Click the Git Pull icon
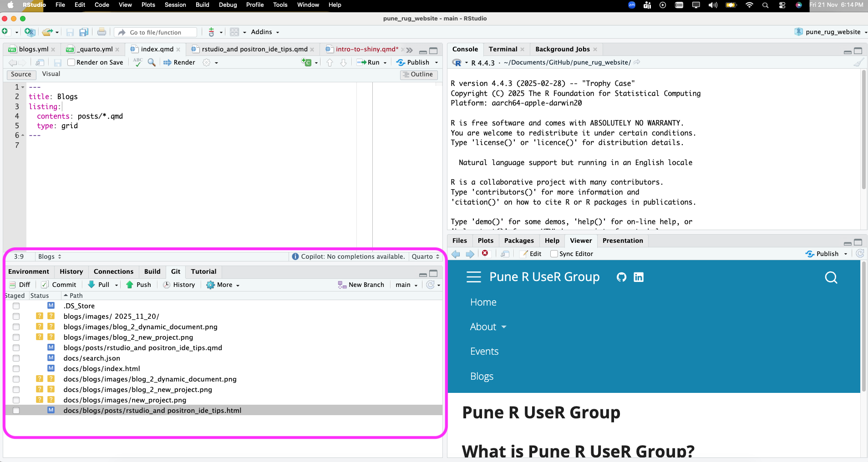This screenshot has width=868, height=462. tap(91, 285)
